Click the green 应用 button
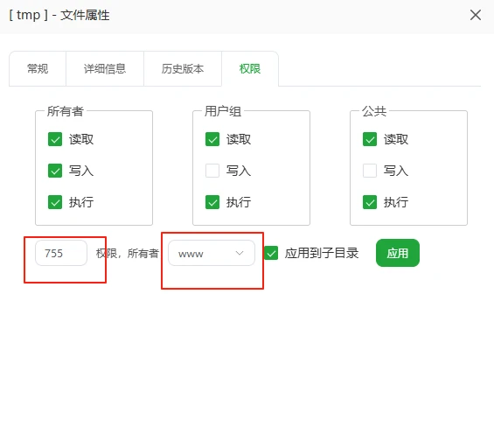The width and height of the screenshot is (494, 448). pos(398,253)
